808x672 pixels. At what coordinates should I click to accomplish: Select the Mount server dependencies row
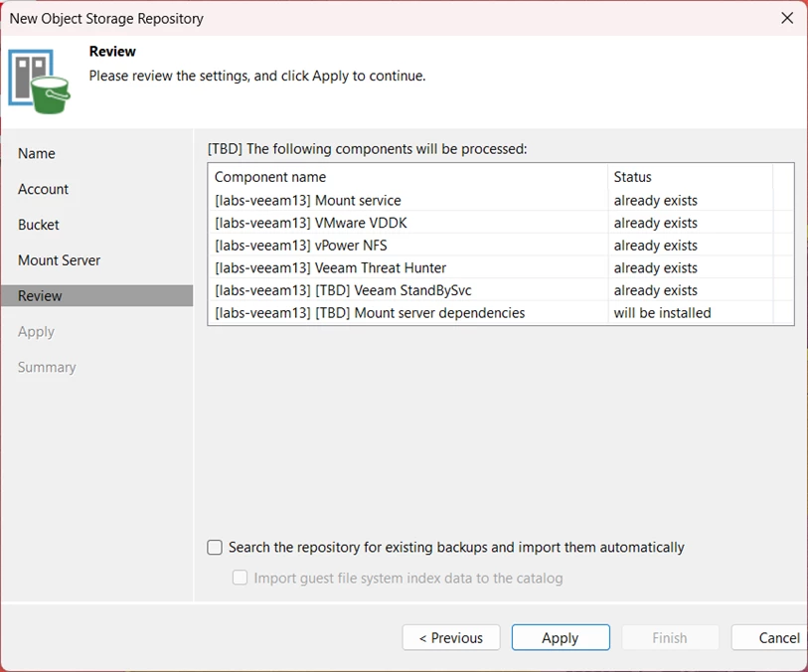(500, 313)
